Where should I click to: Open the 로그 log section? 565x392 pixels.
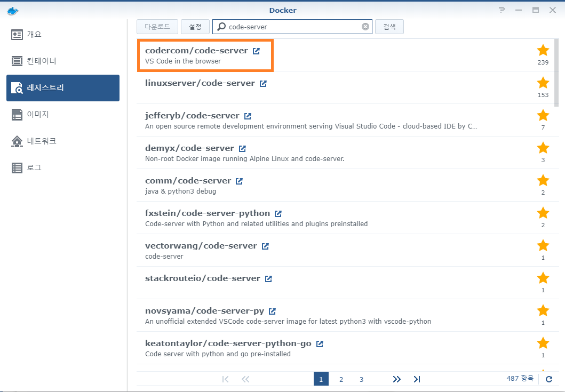63,168
